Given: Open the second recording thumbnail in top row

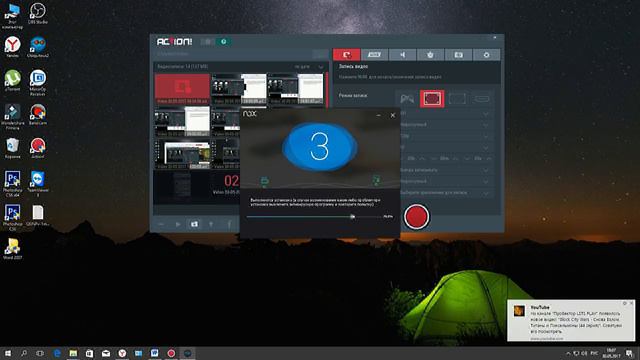Looking at the screenshot, I should tap(239, 89).
